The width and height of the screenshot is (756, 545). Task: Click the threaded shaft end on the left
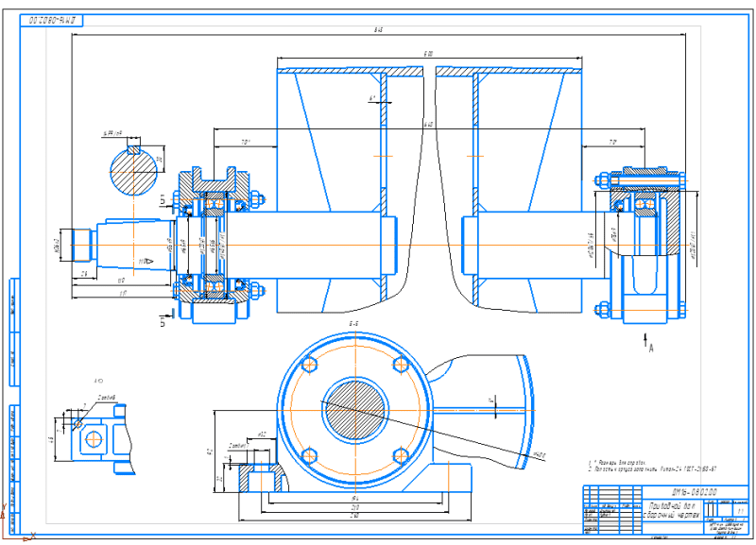click(x=81, y=245)
